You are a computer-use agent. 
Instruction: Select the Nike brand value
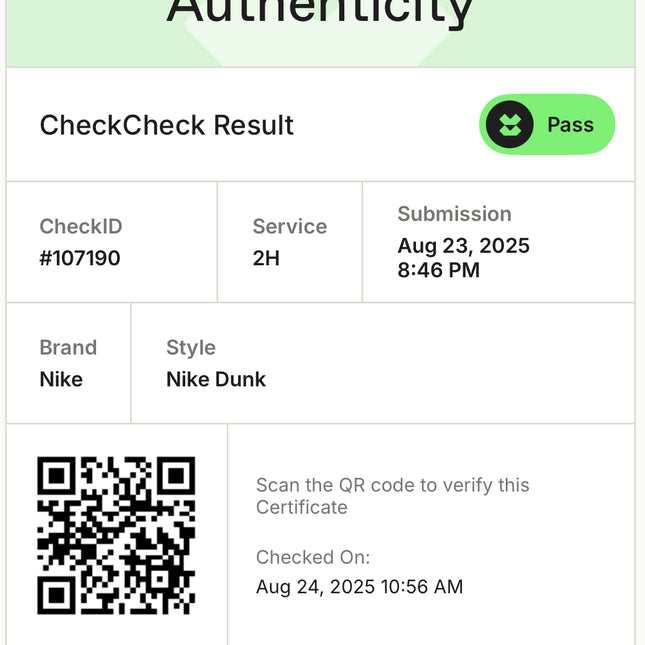[61, 380]
